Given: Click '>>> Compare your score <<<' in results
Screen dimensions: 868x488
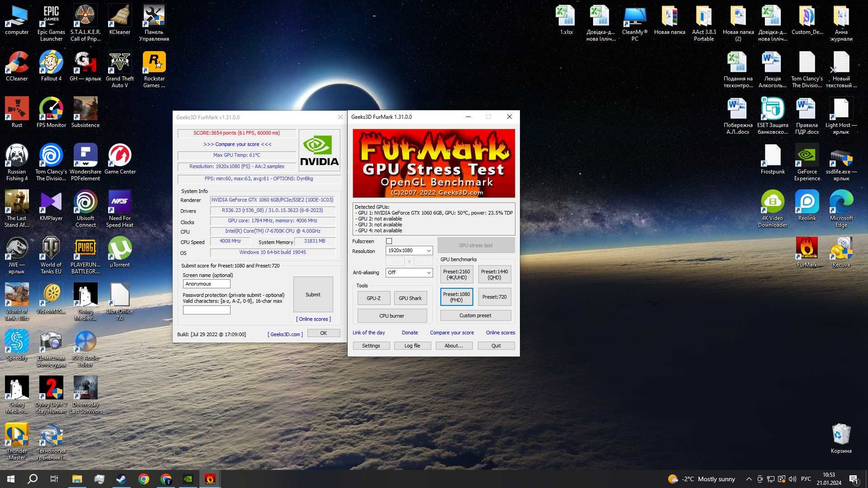Looking at the screenshot, I should pyautogui.click(x=237, y=144).
